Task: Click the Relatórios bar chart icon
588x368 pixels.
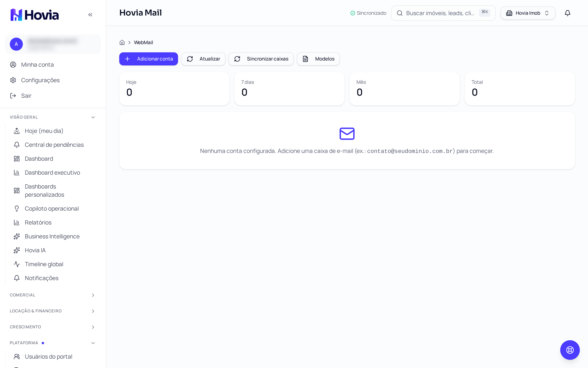Action: [x=17, y=222]
